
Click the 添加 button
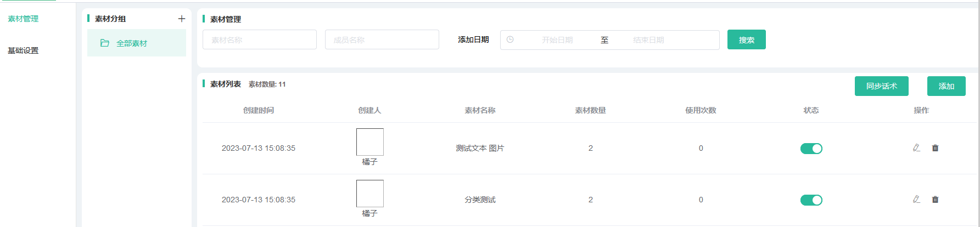946,86
